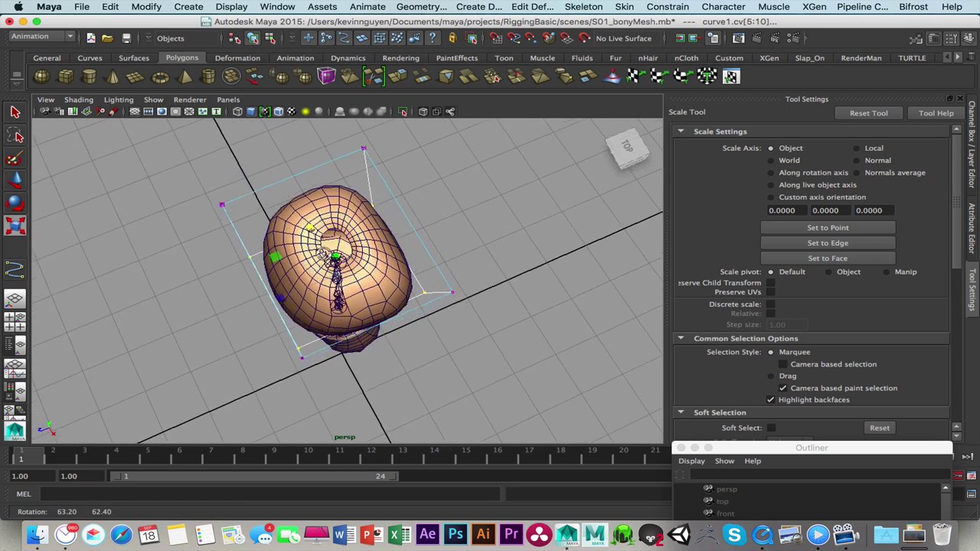980x551 pixels.
Task: Pick the Paint Selection tool in toolbox
Action: pos(15,158)
